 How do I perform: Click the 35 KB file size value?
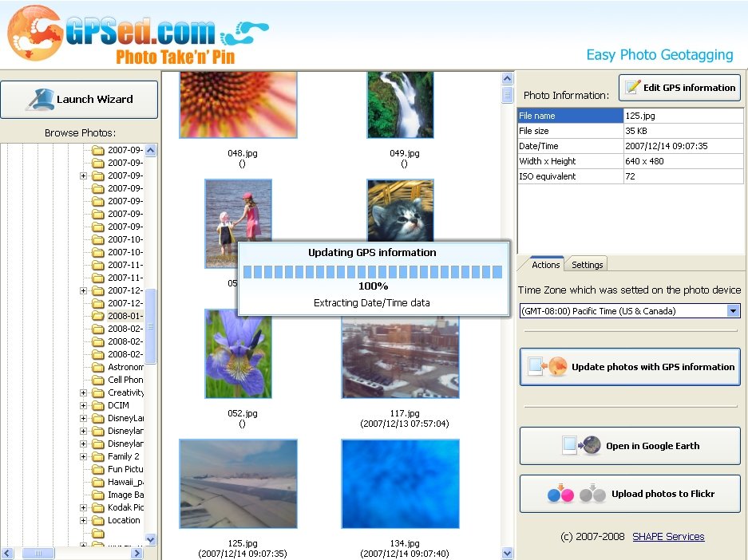tap(683, 131)
